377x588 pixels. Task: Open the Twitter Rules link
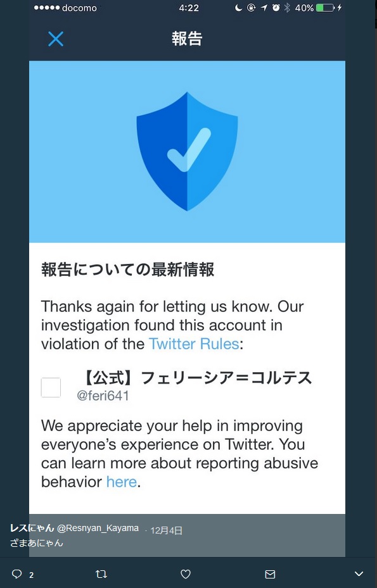[x=194, y=344]
